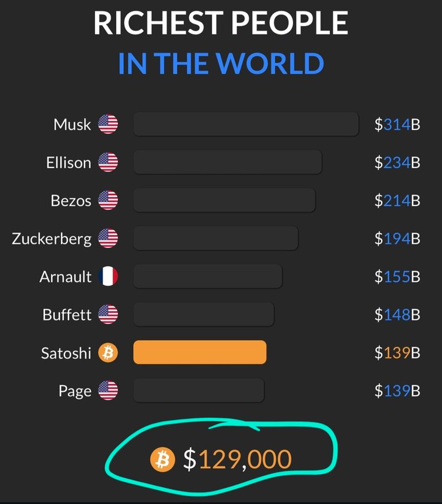The height and width of the screenshot is (504, 442).
Task: Tap the US flag next to Zuckerberg
Action: 108,238
